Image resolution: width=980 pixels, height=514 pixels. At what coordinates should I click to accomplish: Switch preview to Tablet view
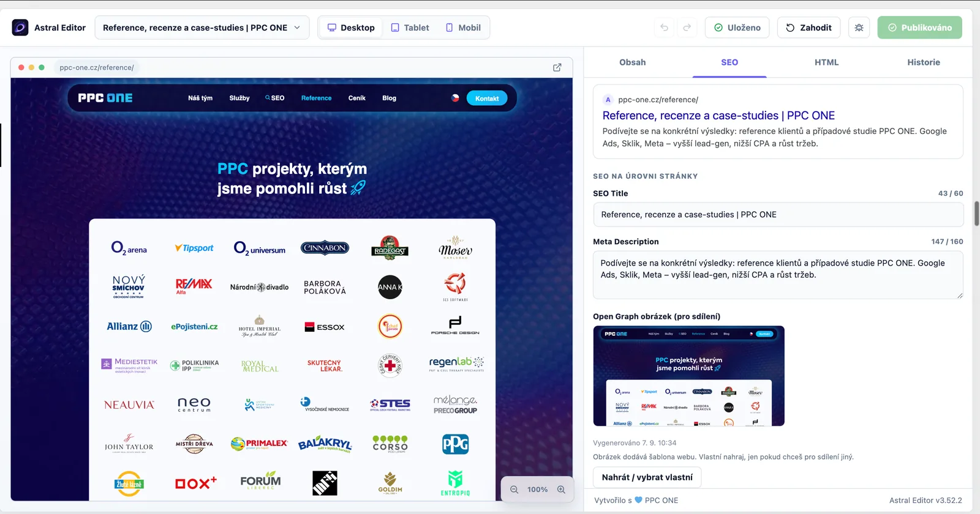[410, 28]
